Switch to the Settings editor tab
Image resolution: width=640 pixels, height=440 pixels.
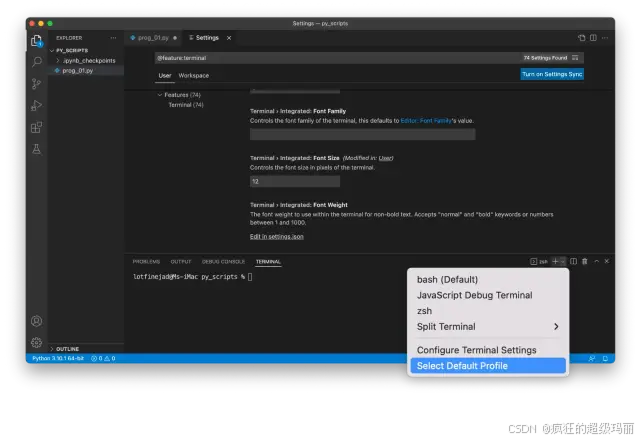click(x=207, y=38)
